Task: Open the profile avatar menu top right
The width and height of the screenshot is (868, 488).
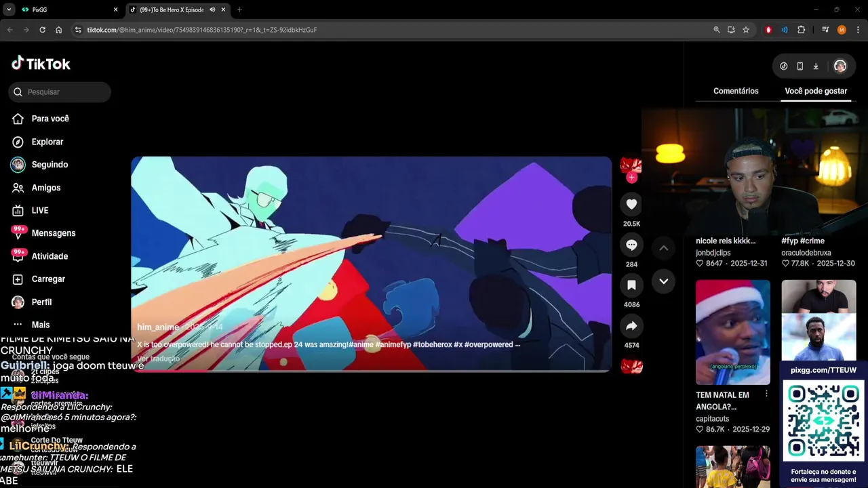Action: tap(840, 66)
